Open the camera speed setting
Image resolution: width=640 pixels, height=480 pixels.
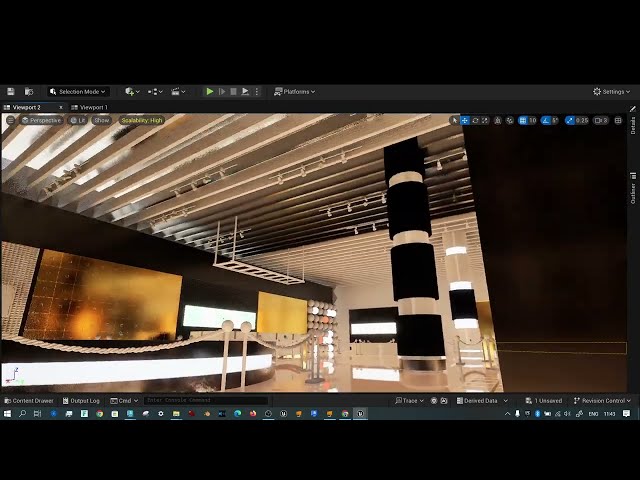pyautogui.click(x=601, y=120)
